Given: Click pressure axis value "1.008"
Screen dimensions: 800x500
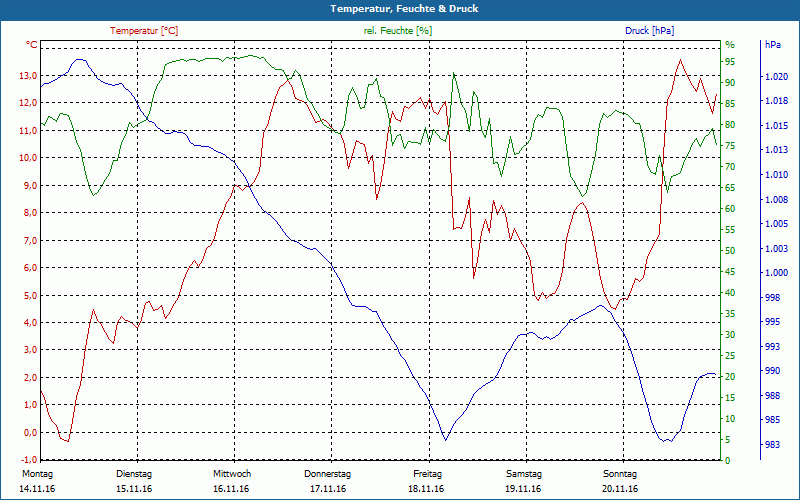Looking at the screenshot, I should 777,199.
